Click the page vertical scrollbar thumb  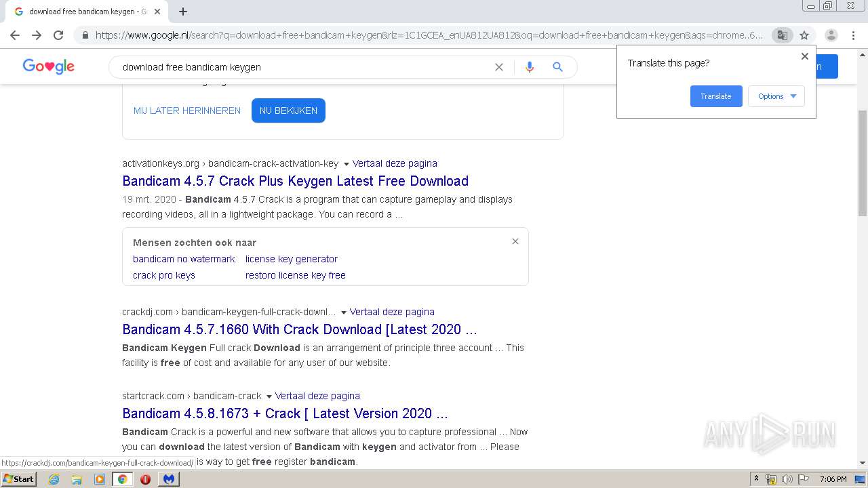pos(862,163)
